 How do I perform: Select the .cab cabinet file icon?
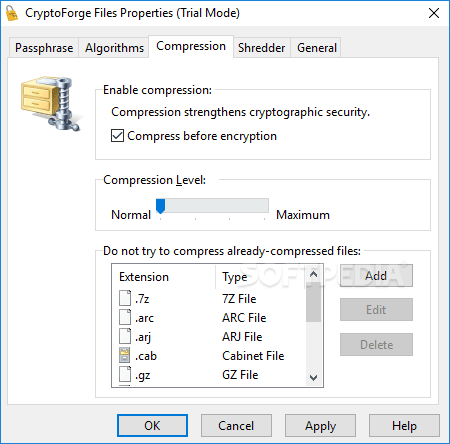pyautogui.click(x=125, y=355)
